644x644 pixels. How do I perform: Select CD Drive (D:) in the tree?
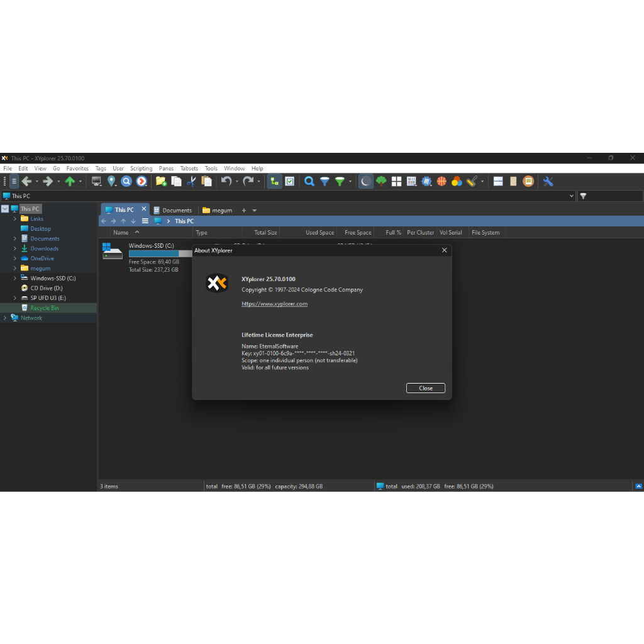pyautogui.click(x=47, y=288)
